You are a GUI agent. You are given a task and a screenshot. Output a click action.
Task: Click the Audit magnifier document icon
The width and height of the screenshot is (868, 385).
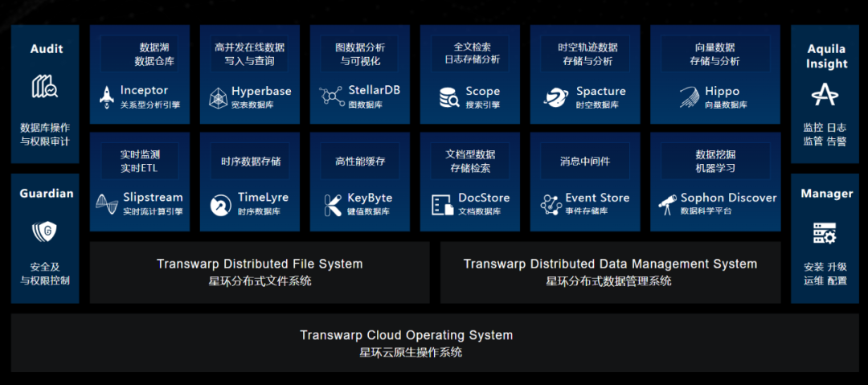coord(45,87)
